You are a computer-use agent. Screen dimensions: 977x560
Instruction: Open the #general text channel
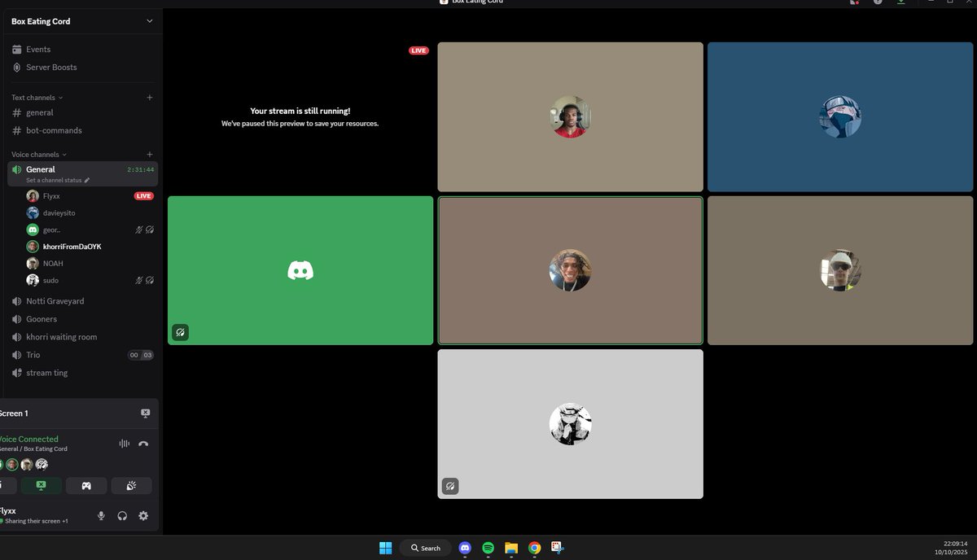81,113
